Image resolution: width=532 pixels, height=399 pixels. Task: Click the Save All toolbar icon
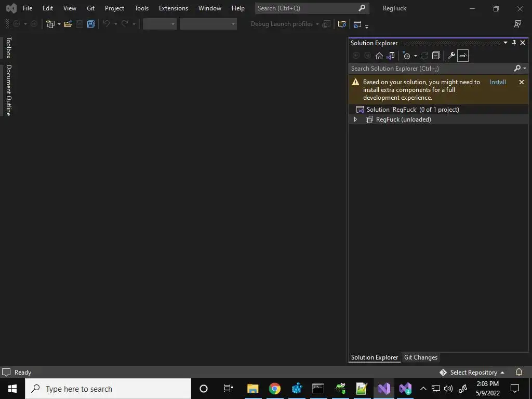pyautogui.click(x=90, y=24)
